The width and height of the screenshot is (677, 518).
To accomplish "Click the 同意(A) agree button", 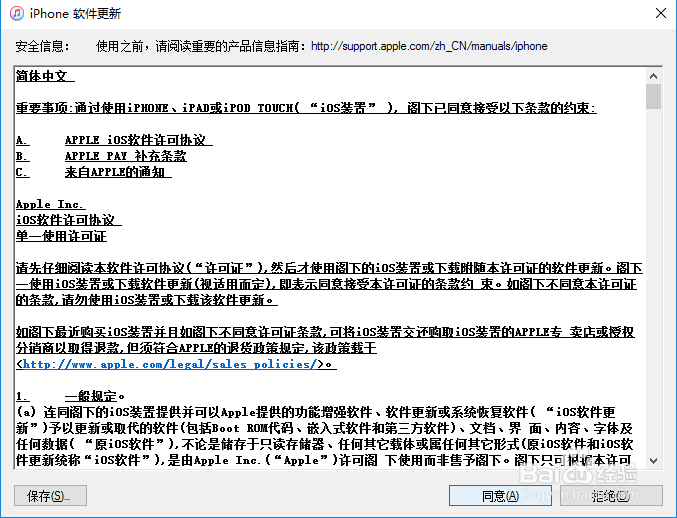I will [500, 496].
